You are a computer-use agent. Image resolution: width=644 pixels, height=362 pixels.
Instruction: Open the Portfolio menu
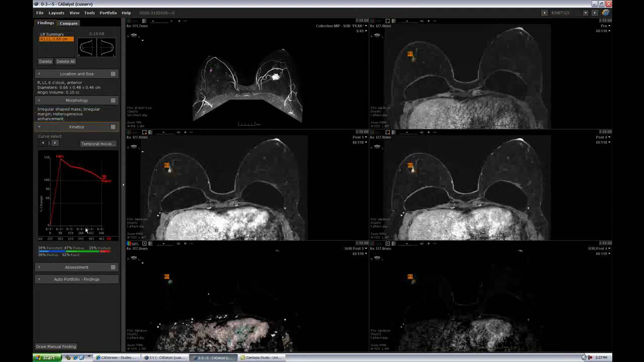click(108, 13)
